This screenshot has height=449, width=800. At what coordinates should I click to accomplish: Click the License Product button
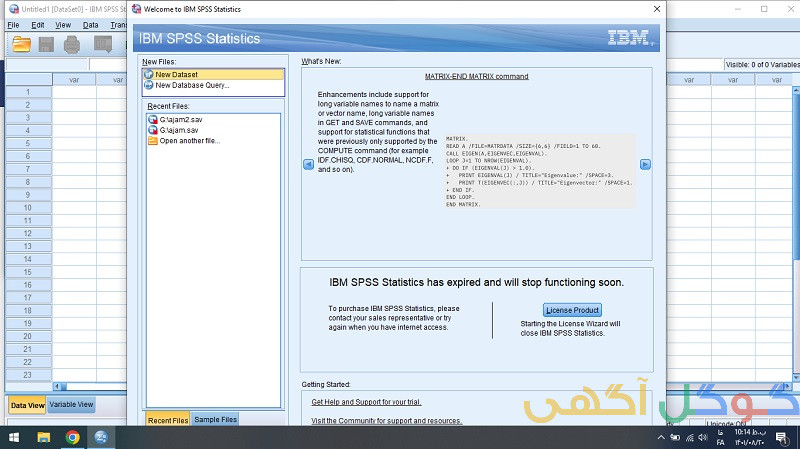[x=572, y=310]
